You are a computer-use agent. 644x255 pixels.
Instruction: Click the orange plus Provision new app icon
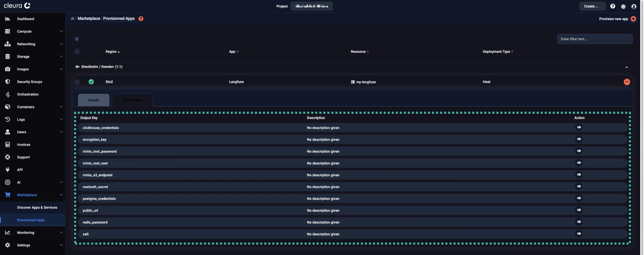(x=633, y=19)
